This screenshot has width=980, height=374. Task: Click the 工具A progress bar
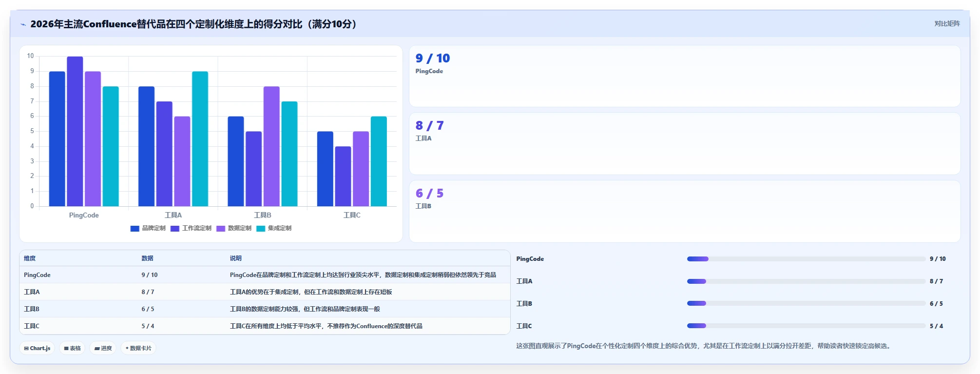point(806,281)
